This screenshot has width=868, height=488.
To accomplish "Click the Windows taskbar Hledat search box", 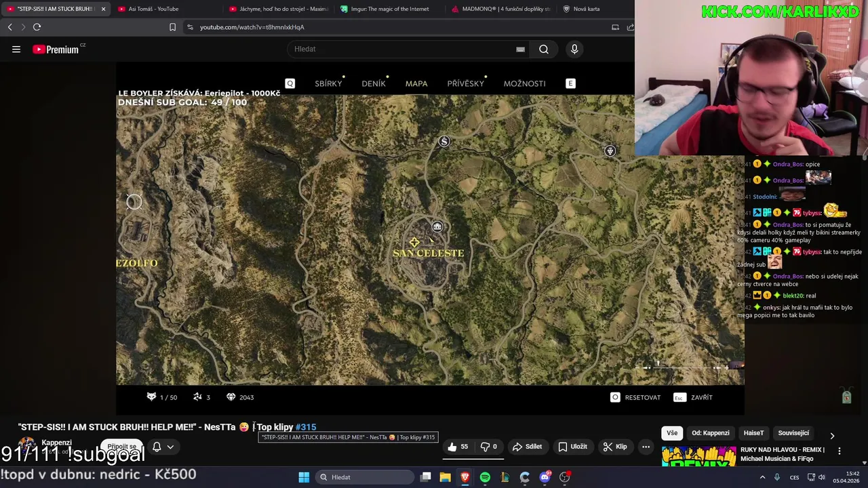I will (363, 477).
